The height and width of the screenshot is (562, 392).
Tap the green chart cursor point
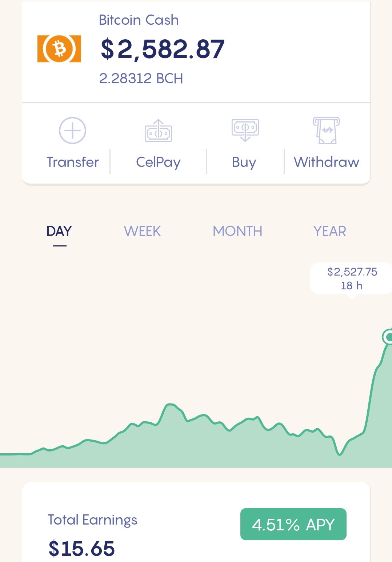(x=388, y=337)
